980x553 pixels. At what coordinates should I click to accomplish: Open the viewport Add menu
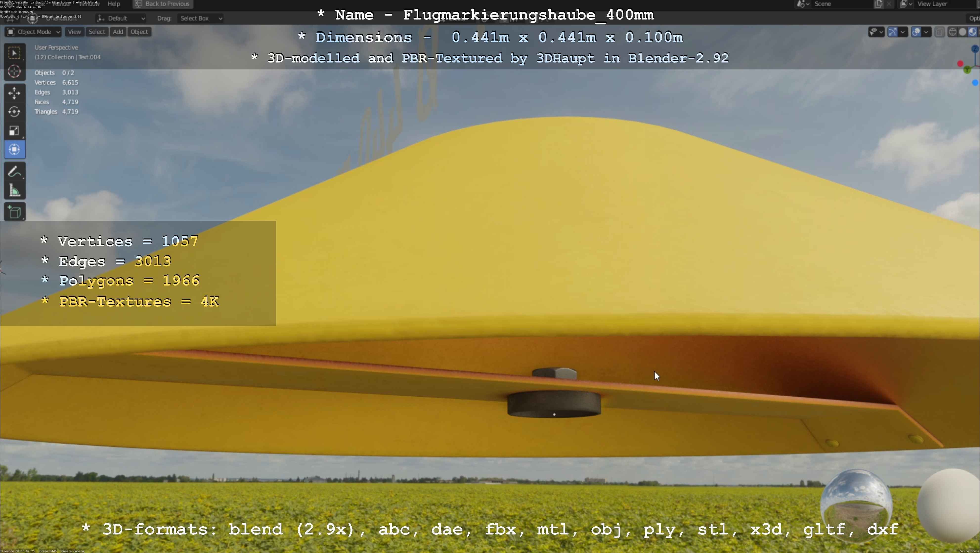click(118, 32)
